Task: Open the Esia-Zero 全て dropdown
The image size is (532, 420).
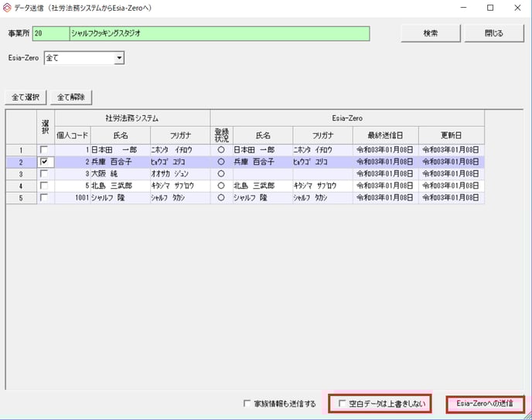Action: click(x=119, y=58)
